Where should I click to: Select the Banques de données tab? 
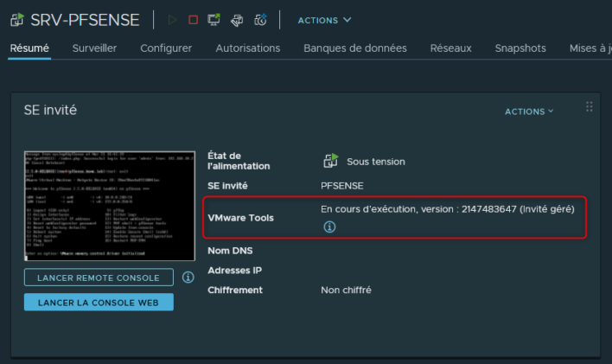[354, 48]
